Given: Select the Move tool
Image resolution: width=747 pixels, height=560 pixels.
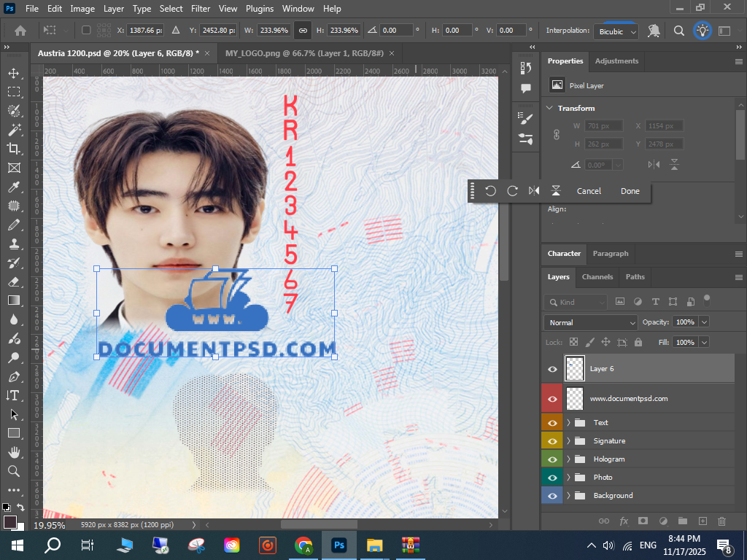Looking at the screenshot, I should [13, 73].
